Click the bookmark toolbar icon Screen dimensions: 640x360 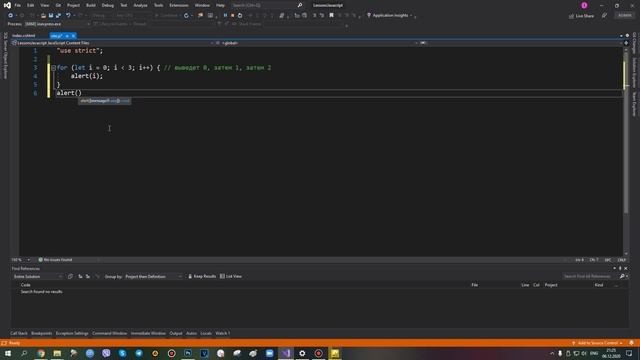tap(331, 16)
